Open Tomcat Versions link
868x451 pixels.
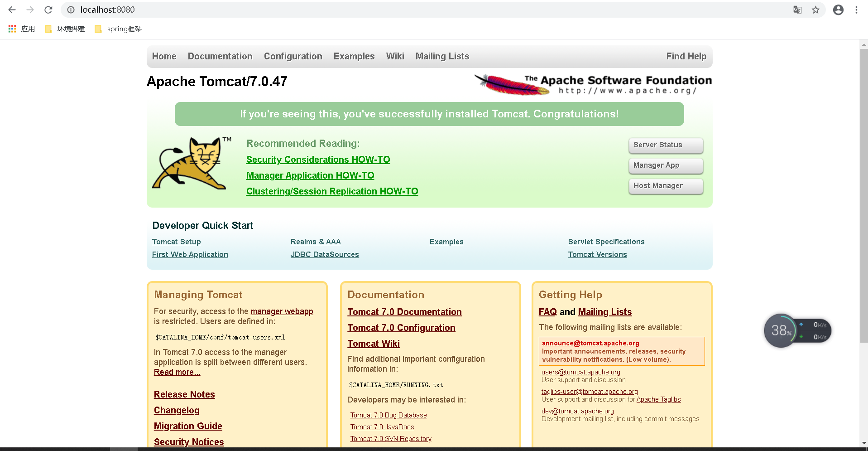597,255
